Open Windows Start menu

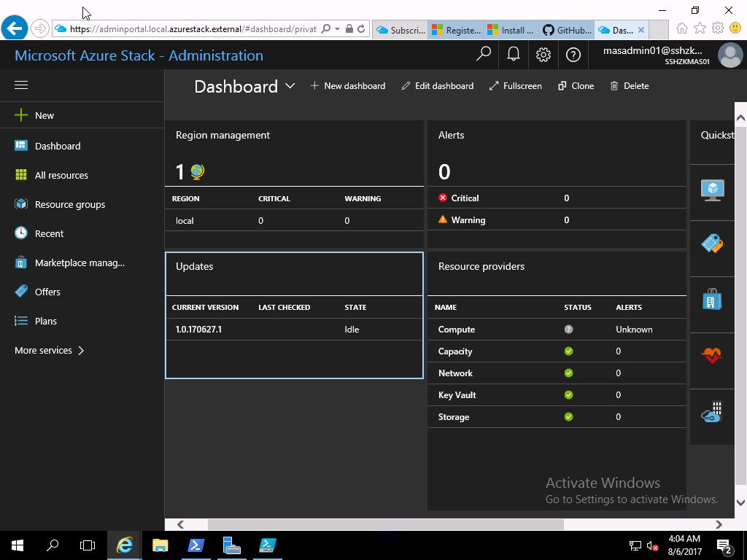tap(18, 545)
